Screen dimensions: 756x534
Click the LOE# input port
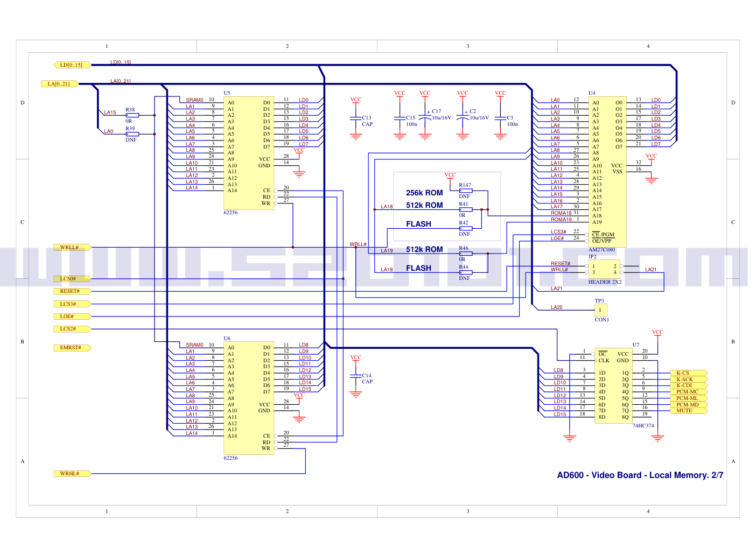click(72, 317)
